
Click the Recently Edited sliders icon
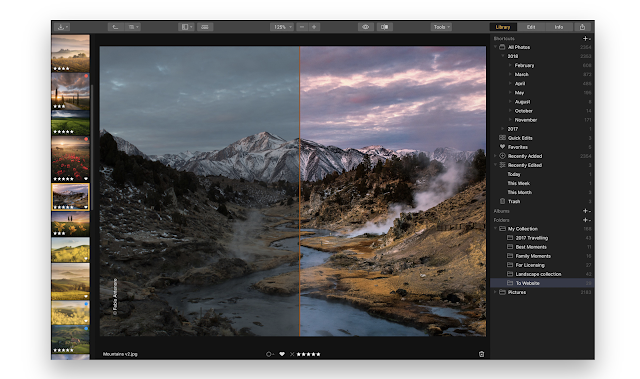click(x=502, y=165)
